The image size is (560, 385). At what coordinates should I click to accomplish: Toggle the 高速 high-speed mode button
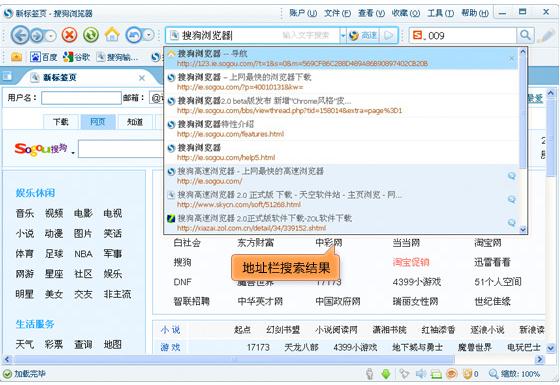(362, 35)
